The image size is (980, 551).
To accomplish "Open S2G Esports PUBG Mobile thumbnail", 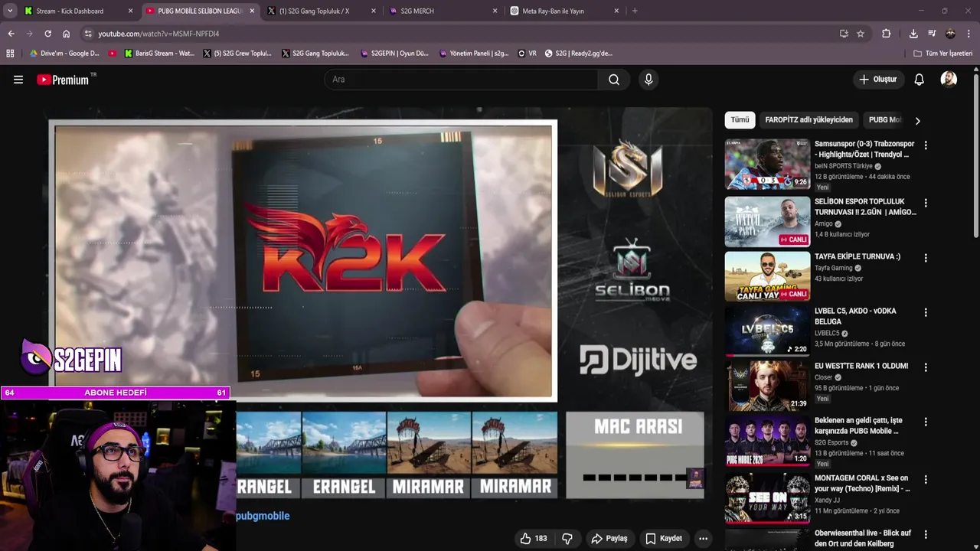I will point(767,441).
